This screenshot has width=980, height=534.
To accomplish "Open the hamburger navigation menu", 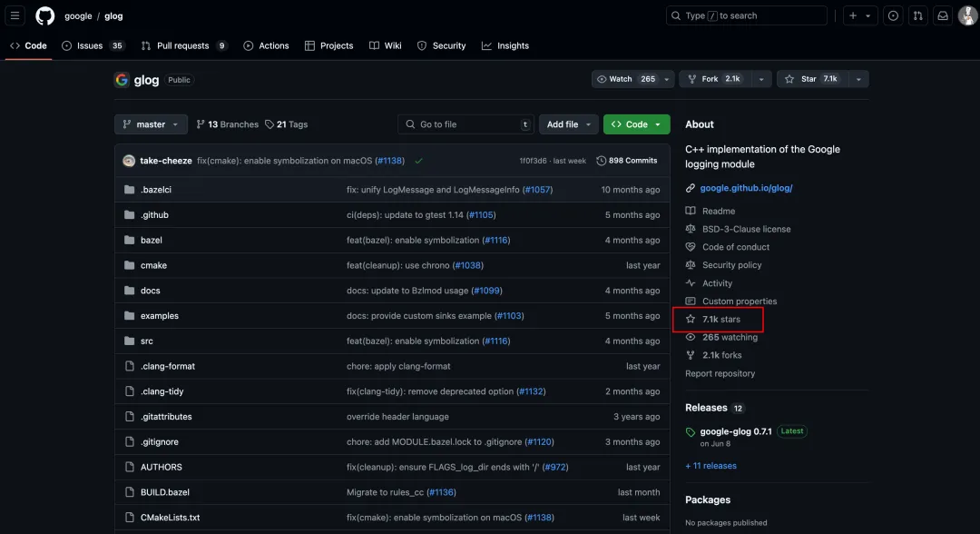I will pos(15,15).
